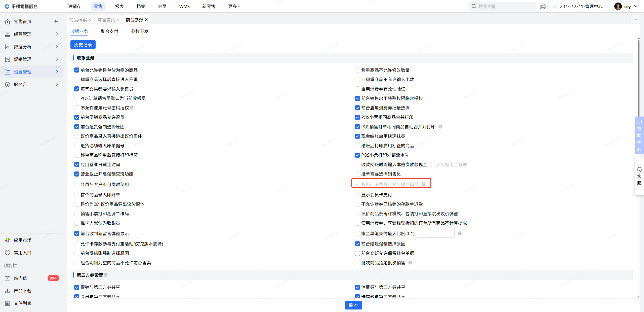The image size is (644, 312).
Task: Click help icon beside 批次商品指定批次销售
Action: (410, 263)
